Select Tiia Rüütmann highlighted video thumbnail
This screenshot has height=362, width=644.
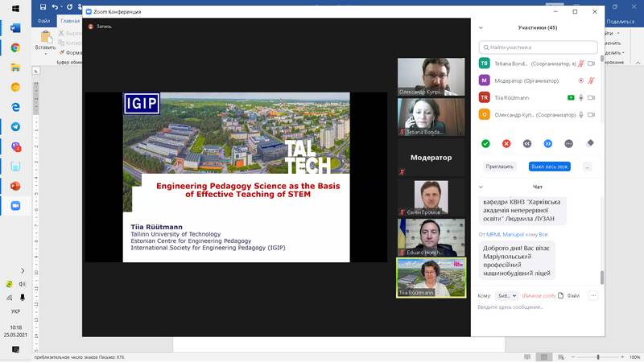431,278
